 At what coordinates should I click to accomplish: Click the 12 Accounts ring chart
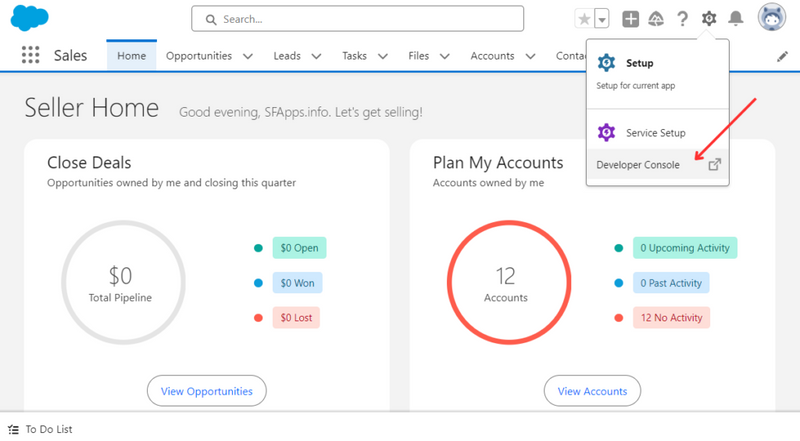point(509,282)
